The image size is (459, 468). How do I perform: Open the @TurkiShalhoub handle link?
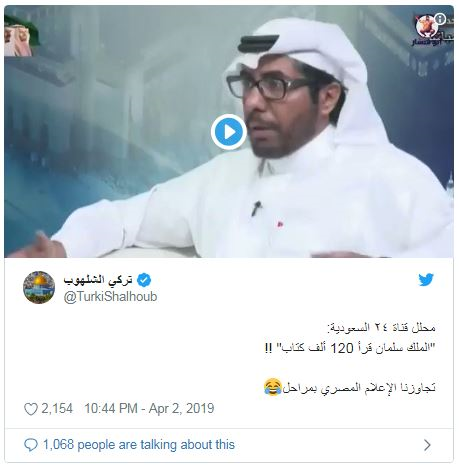point(110,297)
